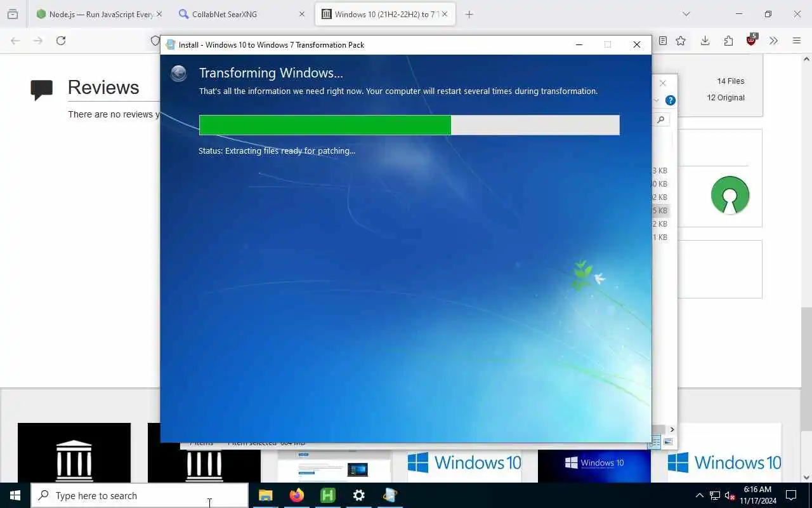Viewport: 812px width, 508px height.
Task: Show hidden system tray icons
Action: click(x=699, y=495)
